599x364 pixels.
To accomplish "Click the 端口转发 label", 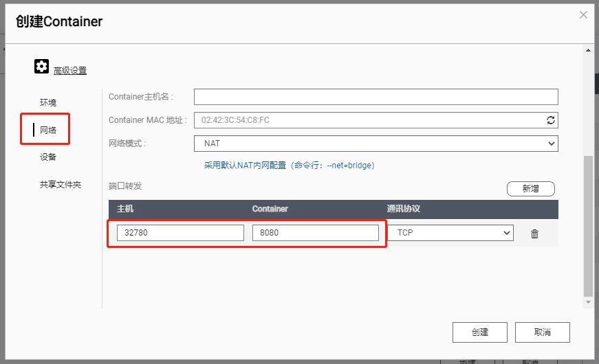I will pyautogui.click(x=125, y=186).
